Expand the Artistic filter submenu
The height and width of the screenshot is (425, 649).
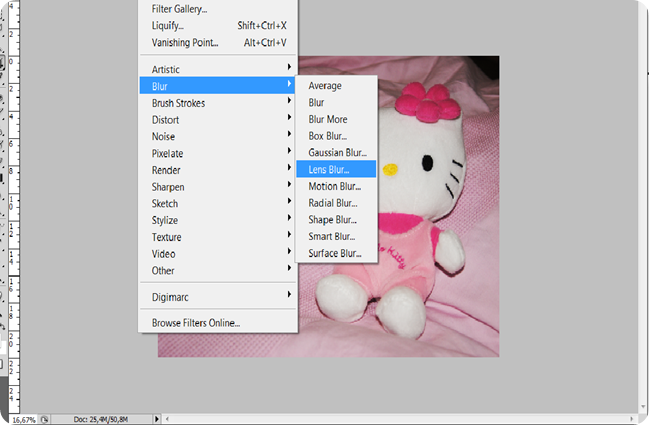[x=218, y=69]
